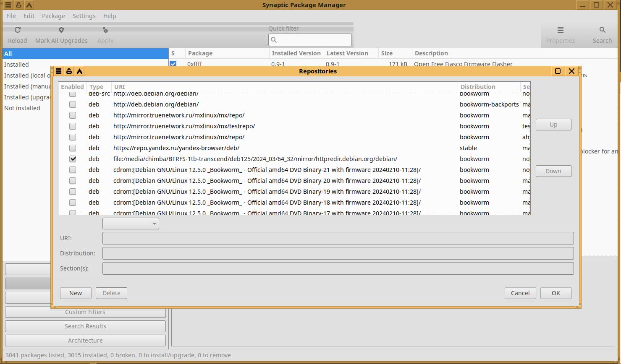Click the padlock icon in Synaptic title bar
The image size is (621, 364).
pyautogui.click(x=18, y=5)
